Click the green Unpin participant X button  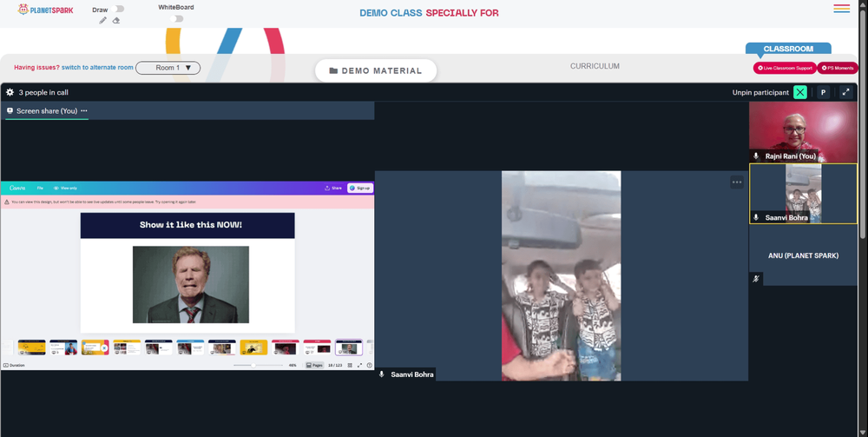pyautogui.click(x=800, y=92)
